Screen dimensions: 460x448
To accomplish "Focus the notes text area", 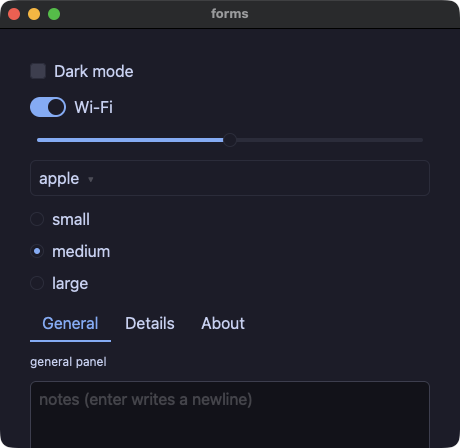I will [230, 415].
